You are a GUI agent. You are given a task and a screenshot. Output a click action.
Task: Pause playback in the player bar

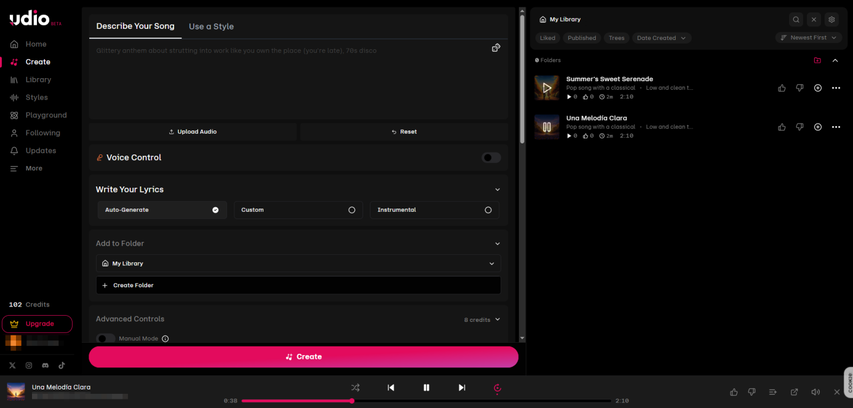(426, 388)
